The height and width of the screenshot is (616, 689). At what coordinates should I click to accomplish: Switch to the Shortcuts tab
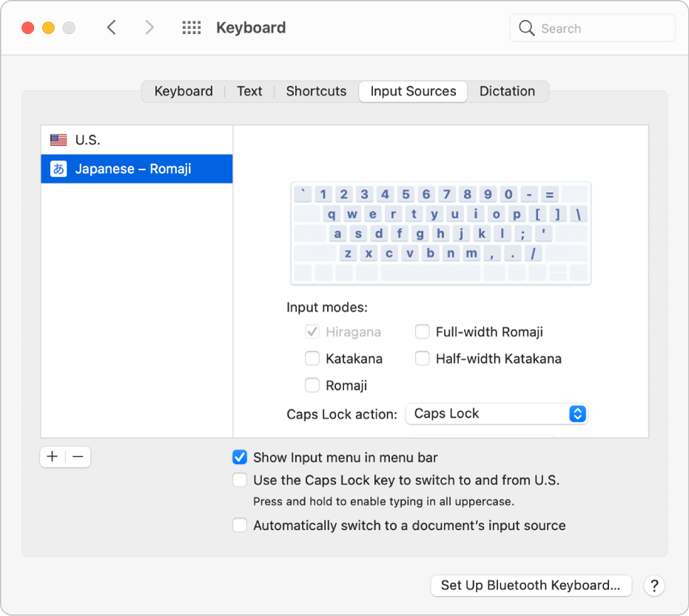click(x=316, y=91)
